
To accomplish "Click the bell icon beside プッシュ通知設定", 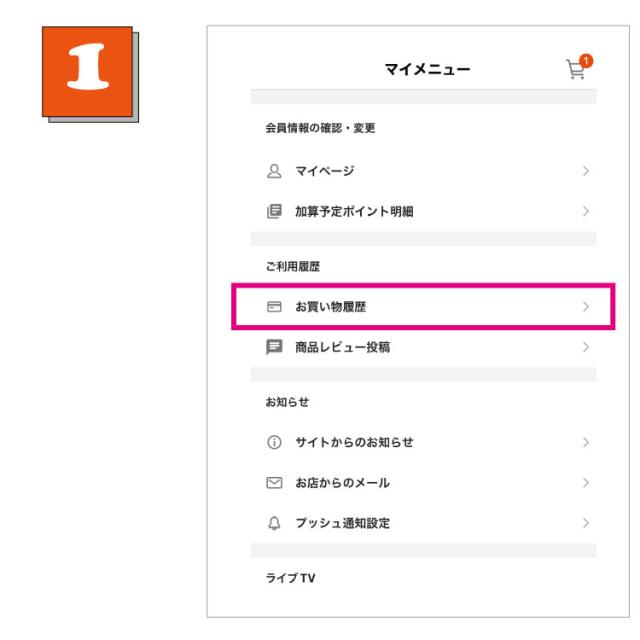I will pos(274,523).
